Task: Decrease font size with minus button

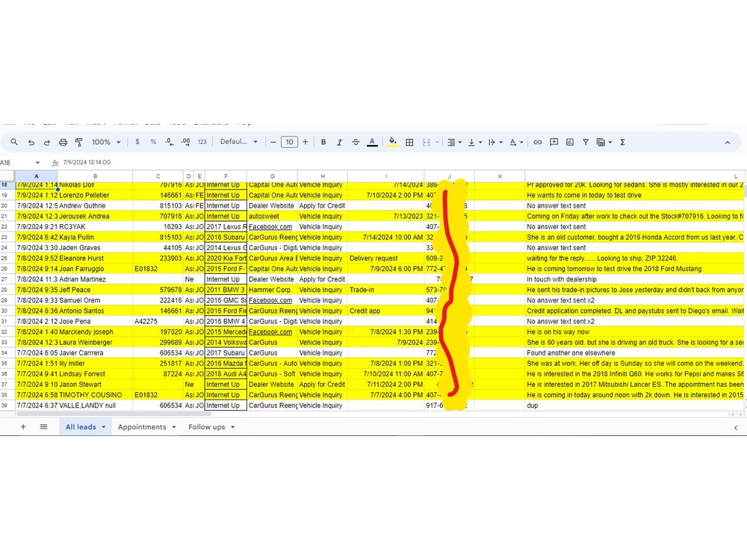Action: click(x=273, y=142)
